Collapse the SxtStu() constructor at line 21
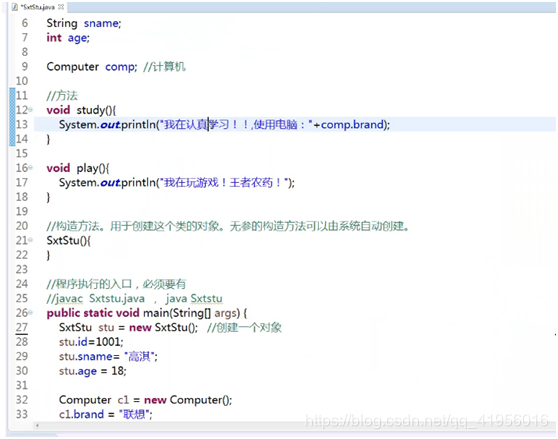 pos(31,240)
